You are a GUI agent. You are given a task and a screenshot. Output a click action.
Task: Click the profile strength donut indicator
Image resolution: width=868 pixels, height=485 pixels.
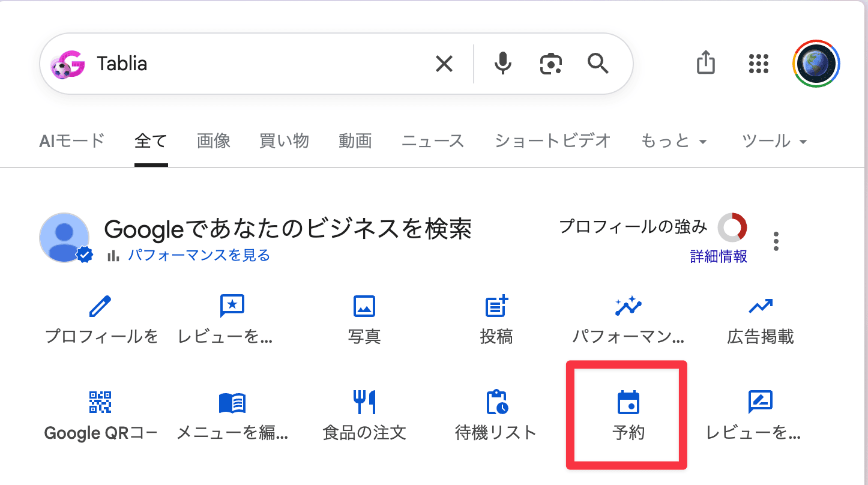point(732,227)
